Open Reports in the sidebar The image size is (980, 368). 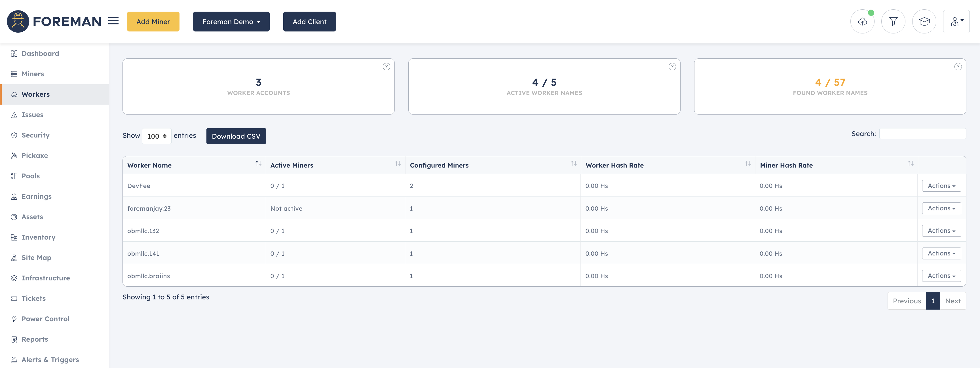55,339
